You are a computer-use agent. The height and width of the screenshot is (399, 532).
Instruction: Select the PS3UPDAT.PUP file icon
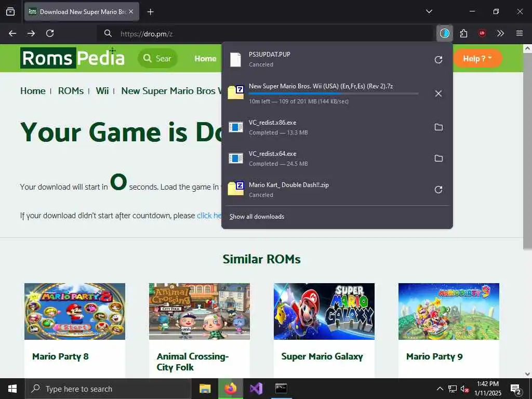click(x=235, y=59)
